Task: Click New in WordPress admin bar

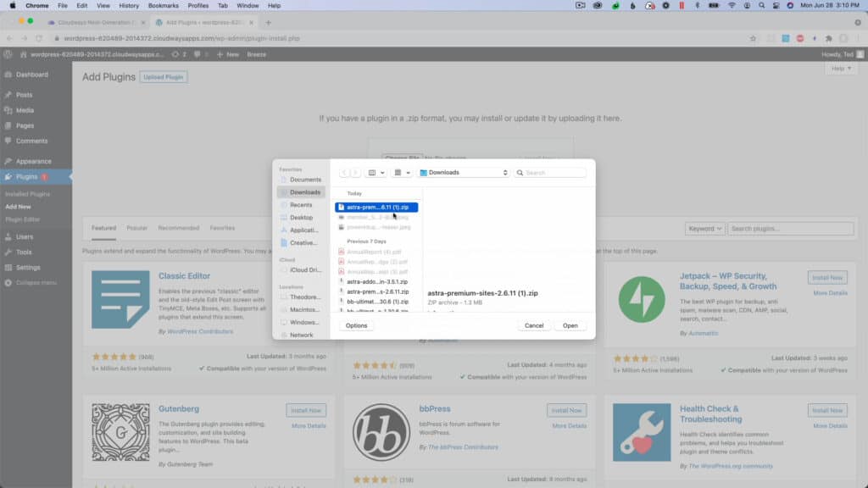Action: click(228, 54)
